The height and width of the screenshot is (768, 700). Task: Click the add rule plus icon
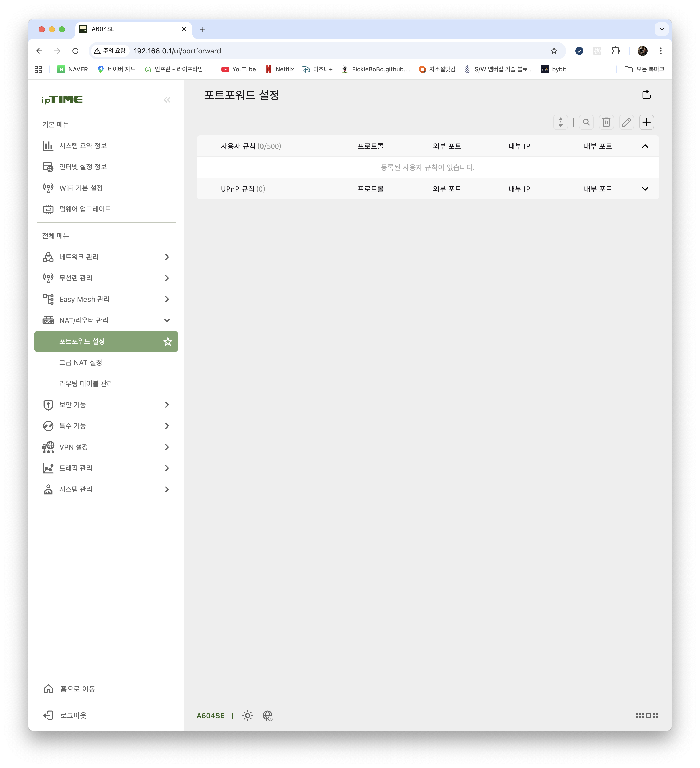[646, 122]
